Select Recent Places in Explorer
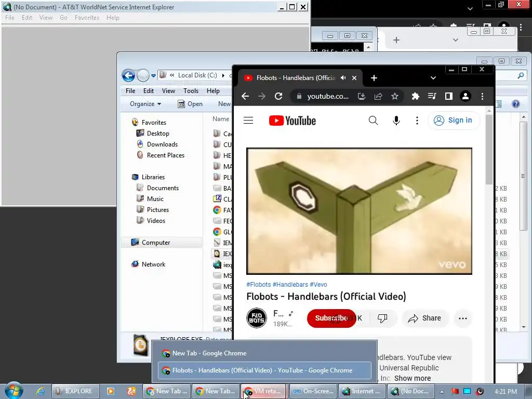This screenshot has width=532, height=399. 166,155
